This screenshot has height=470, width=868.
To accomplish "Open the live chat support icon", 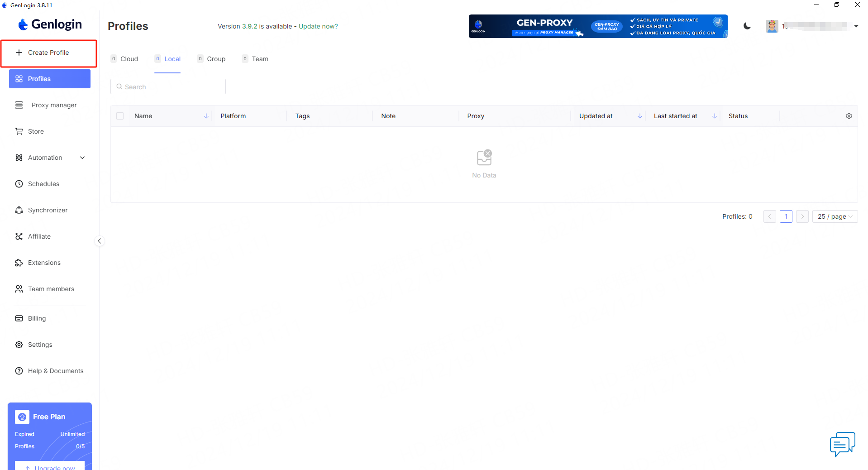I will click(x=842, y=444).
